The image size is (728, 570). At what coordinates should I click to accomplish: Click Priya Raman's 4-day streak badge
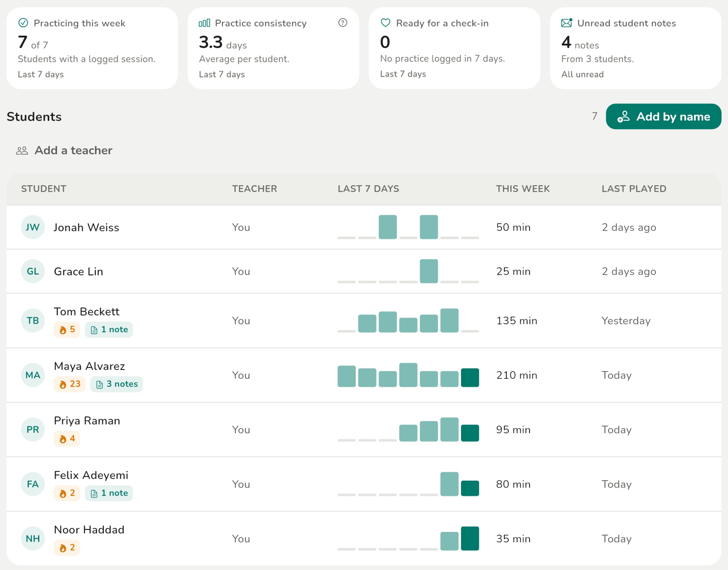point(67,439)
